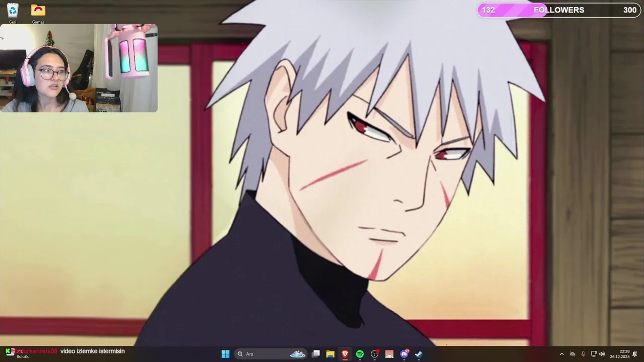The width and height of the screenshot is (644, 362).
Task: Open network settings from system tray
Action: pyautogui.click(x=594, y=354)
